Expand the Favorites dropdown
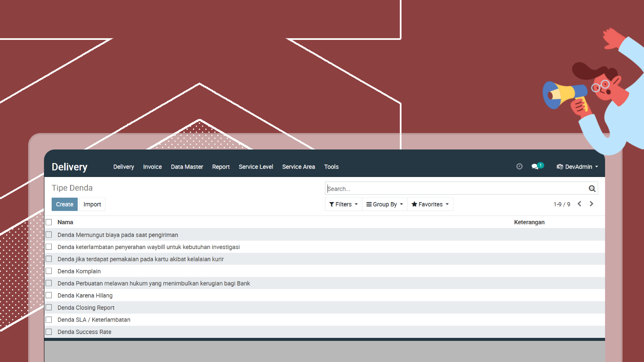This screenshot has height=362, width=644. (430, 204)
